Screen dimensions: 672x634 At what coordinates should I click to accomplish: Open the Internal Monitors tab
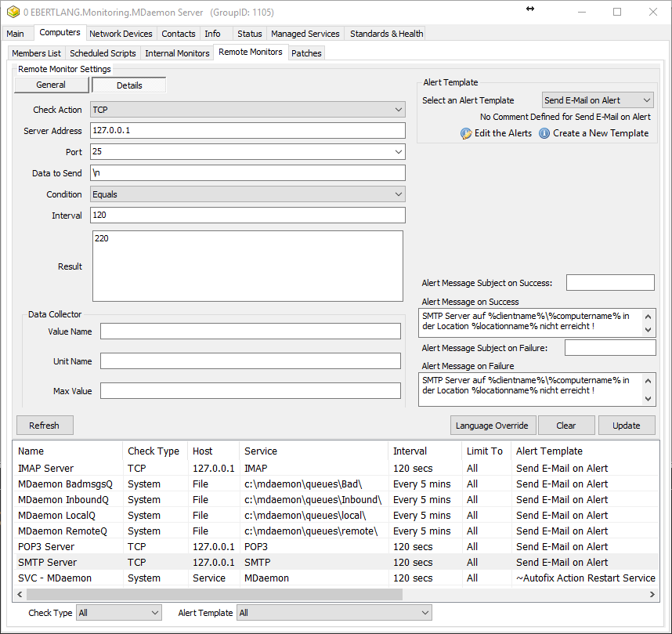coord(177,53)
